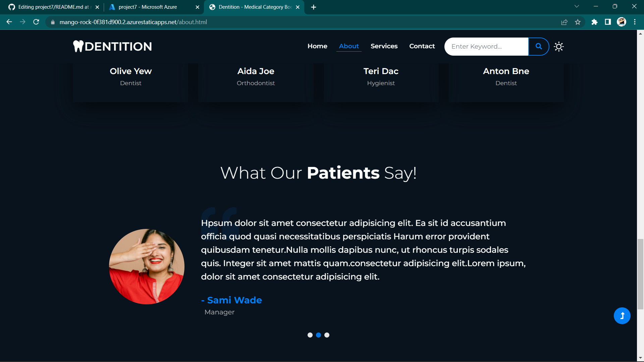The height and width of the screenshot is (362, 644).
Task: Go to the Services nav item
Action: pos(384,46)
